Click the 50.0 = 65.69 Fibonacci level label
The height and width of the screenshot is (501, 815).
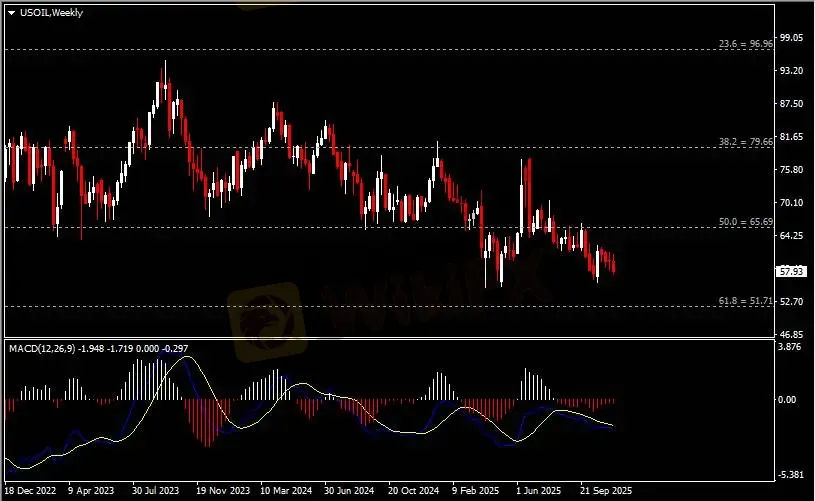click(x=745, y=221)
